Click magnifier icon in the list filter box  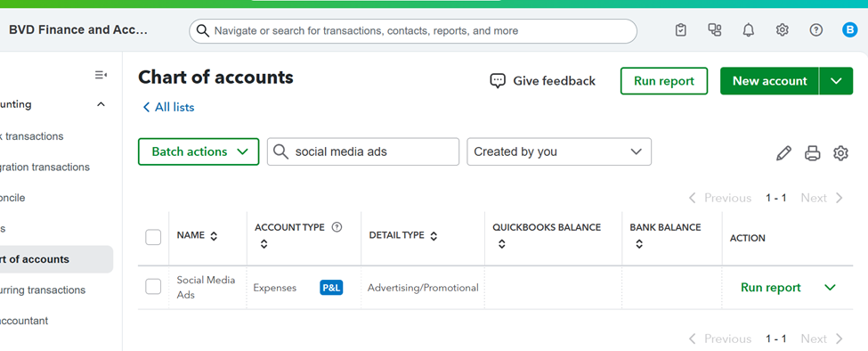pos(281,151)
